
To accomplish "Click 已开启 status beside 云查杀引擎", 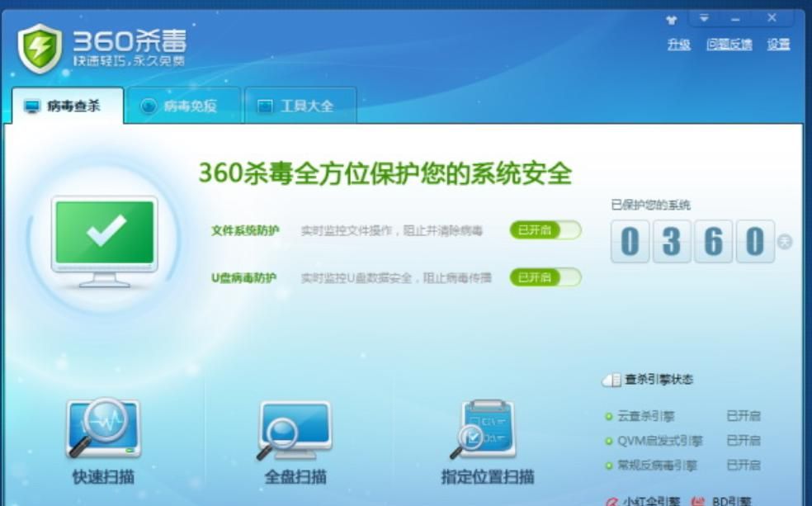I will pos(744,416).
